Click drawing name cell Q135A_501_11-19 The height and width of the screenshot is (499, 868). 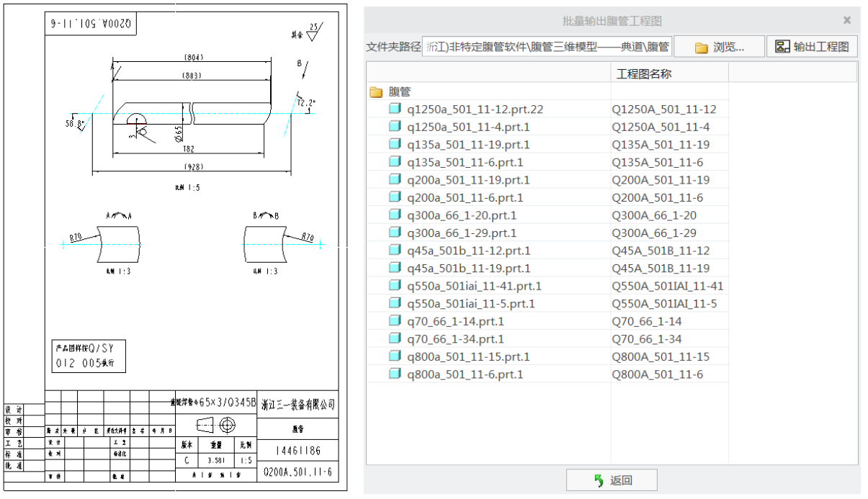tap(661, 145)
